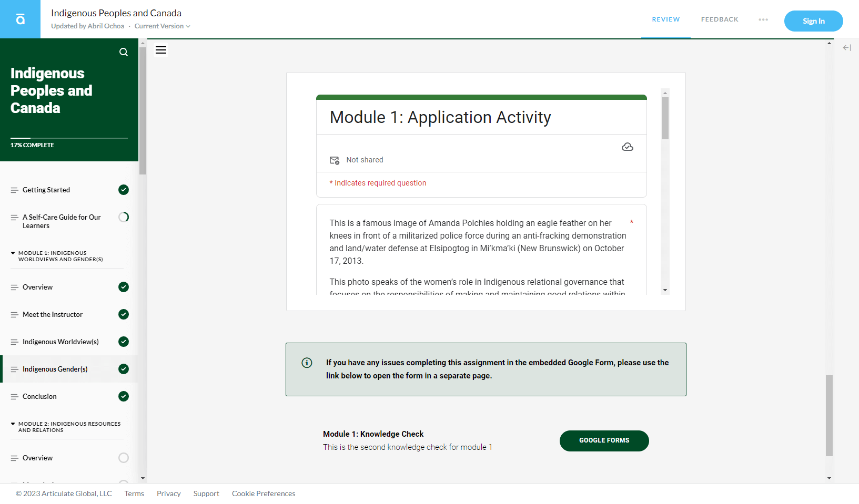
Task: Click the Not shared envelope icon
Action: (x=335, y=160)
